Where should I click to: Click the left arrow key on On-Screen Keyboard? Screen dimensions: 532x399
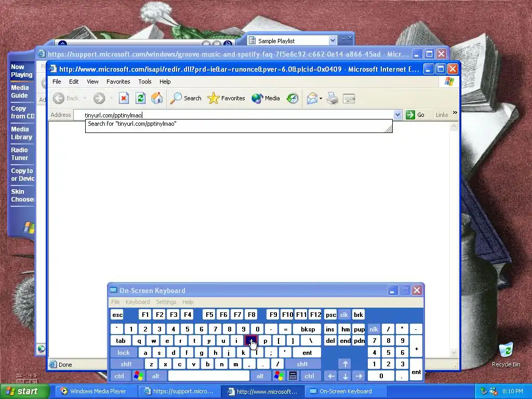[331, 376]
